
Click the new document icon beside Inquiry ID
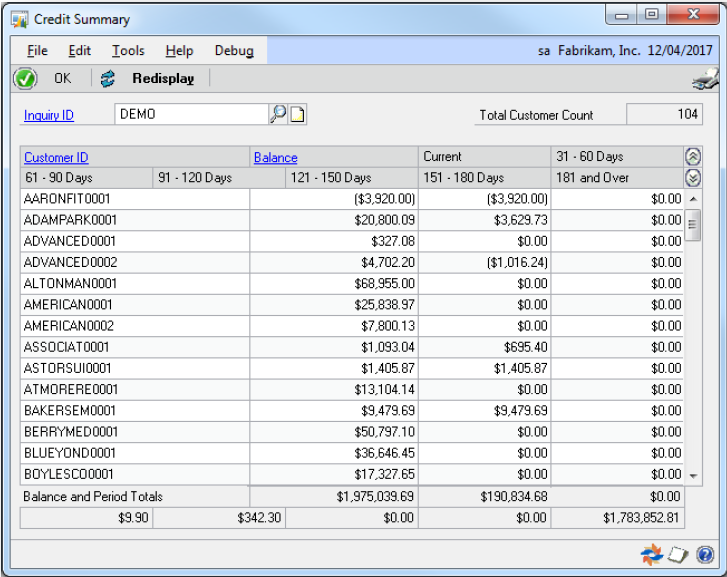(297, 115)
